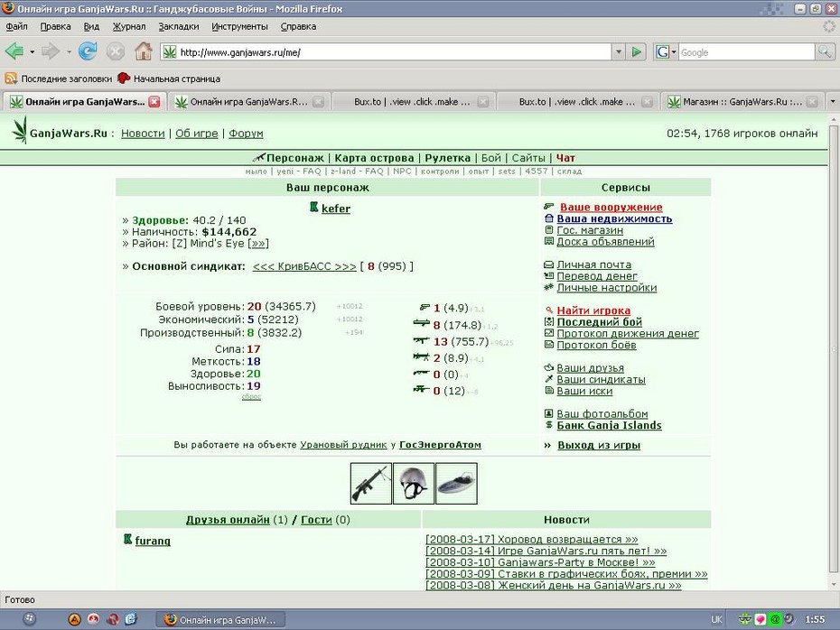Open the search engine selector dropdown

(x=667, y=52)
